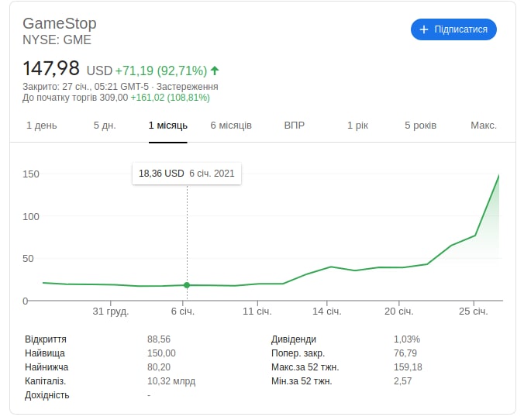Switch to the ВПР tab
The width and height of the screenshot is (524, 420).
point(294,126)
